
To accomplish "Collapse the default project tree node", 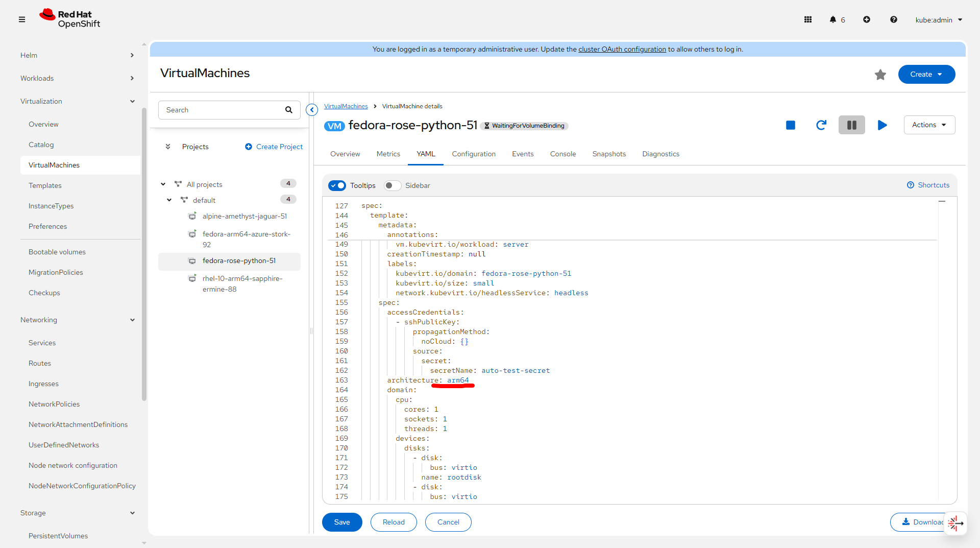I will (169, 200).
